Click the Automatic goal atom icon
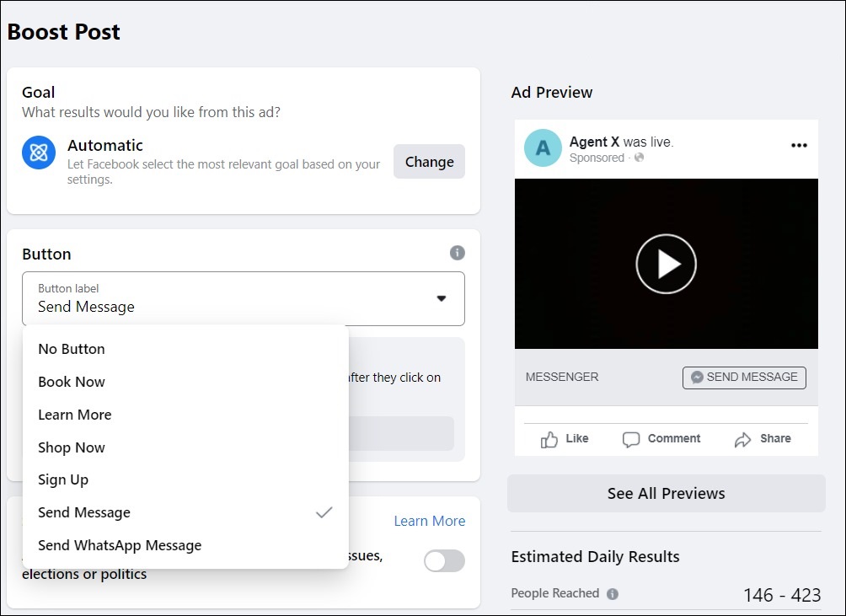846x616 pixels. 39,153
